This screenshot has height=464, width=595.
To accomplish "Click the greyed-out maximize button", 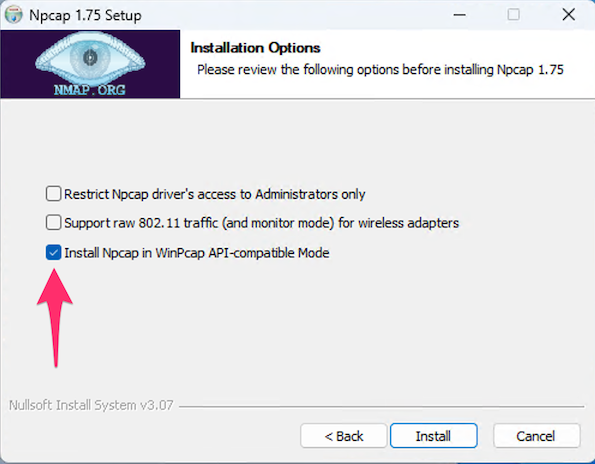I will pos(513,15).
